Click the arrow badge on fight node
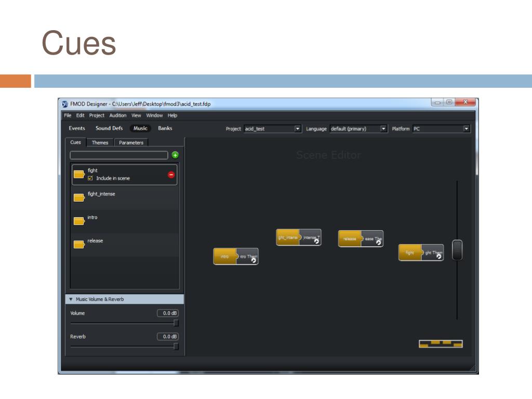 click(x=438, y=257)
